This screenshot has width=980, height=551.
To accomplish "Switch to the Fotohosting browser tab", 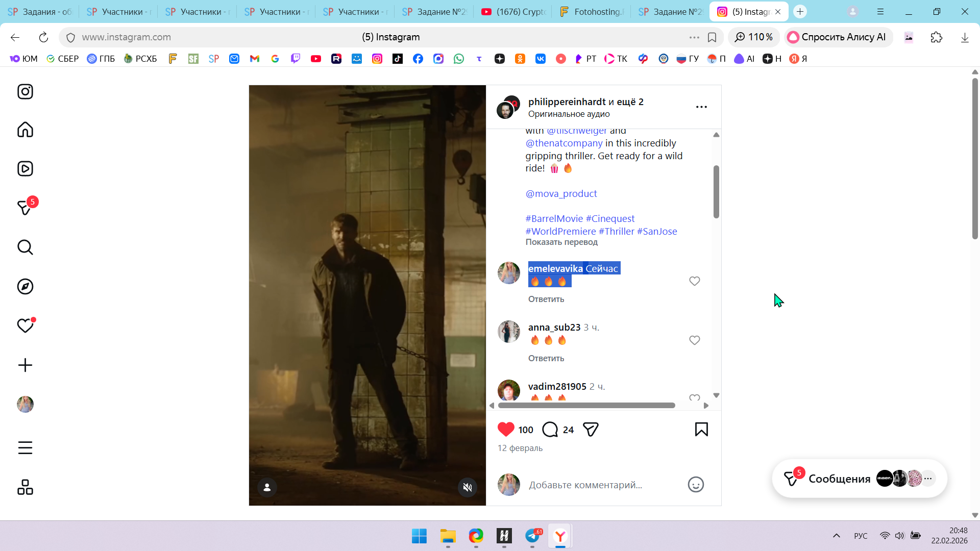I will click(592, 12).
